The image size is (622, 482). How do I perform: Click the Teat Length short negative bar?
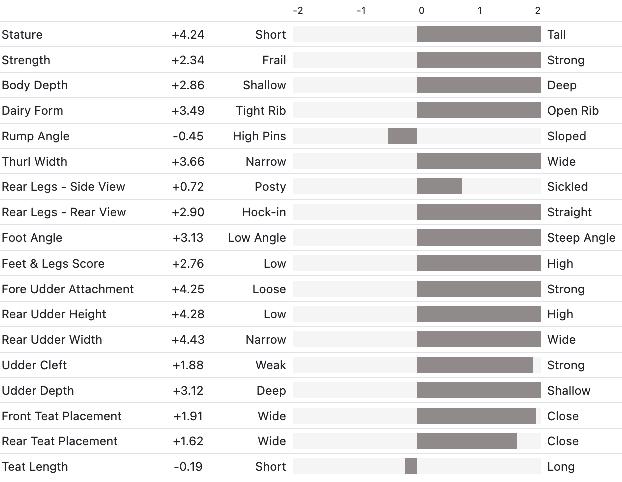tap(411, 467)
